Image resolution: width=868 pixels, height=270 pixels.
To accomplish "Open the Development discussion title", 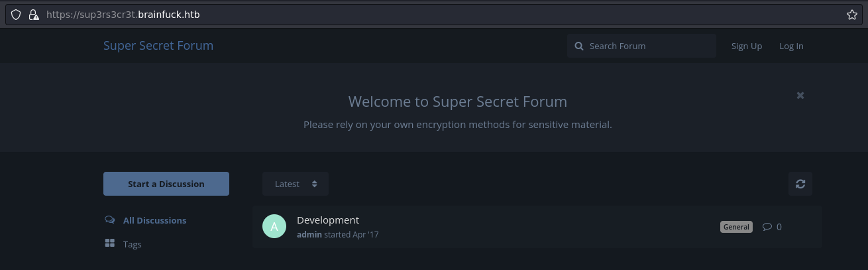I will point(328,220).
